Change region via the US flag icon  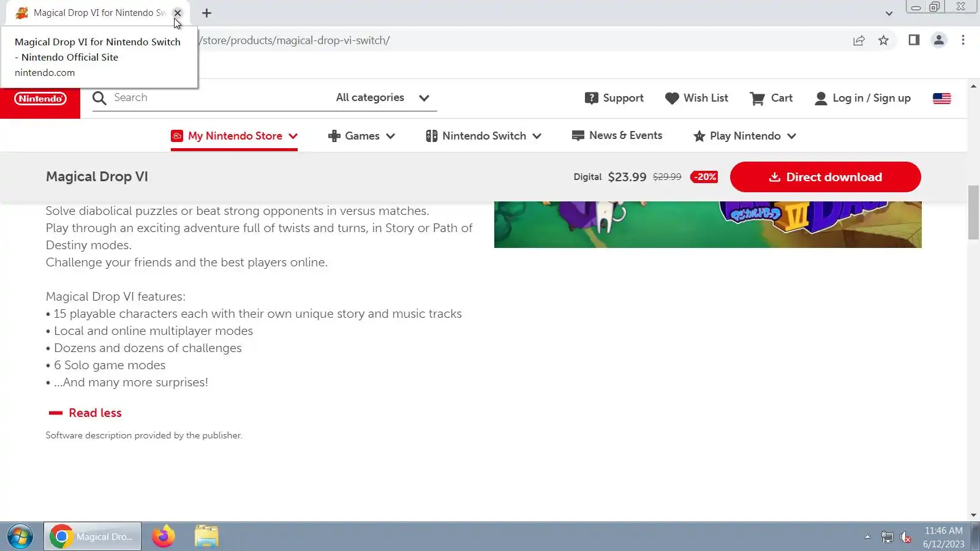click(941, 99)
